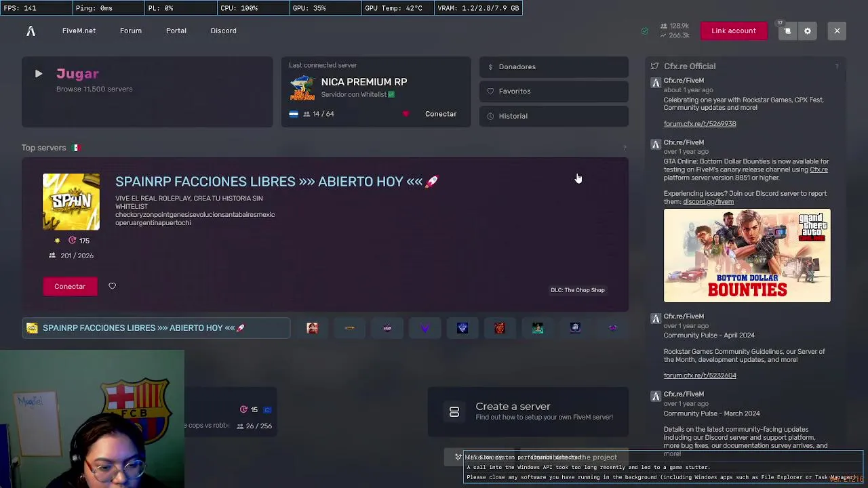
Task: Select top server icon with red emblem
Action: 500,328
